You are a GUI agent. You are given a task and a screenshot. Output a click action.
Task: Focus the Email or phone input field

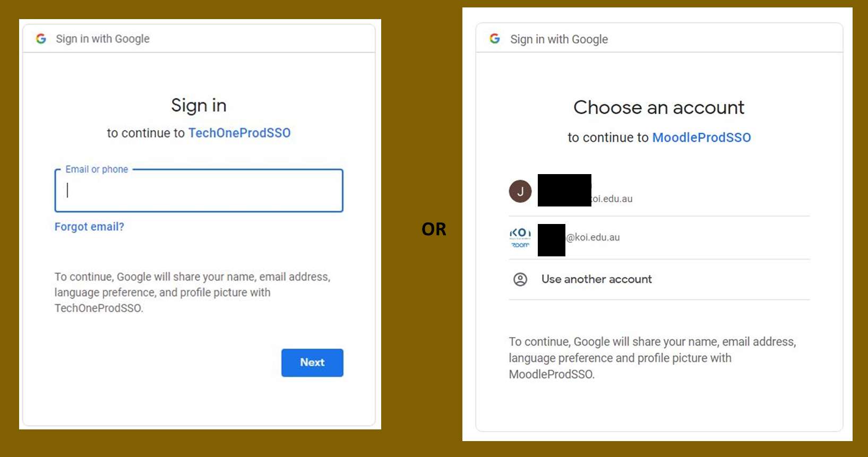tap(199, 191)
